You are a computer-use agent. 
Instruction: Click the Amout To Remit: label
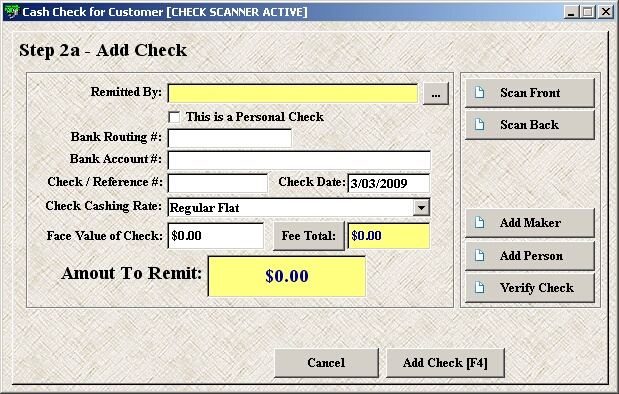pos(131,273)
